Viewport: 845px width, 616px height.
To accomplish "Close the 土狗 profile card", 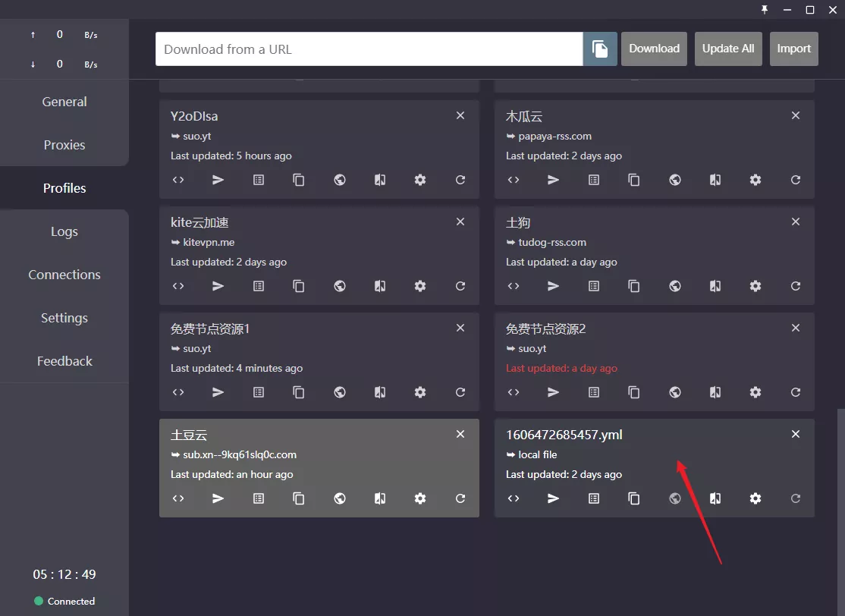I will pyautogui.click(x=796, y=222).
